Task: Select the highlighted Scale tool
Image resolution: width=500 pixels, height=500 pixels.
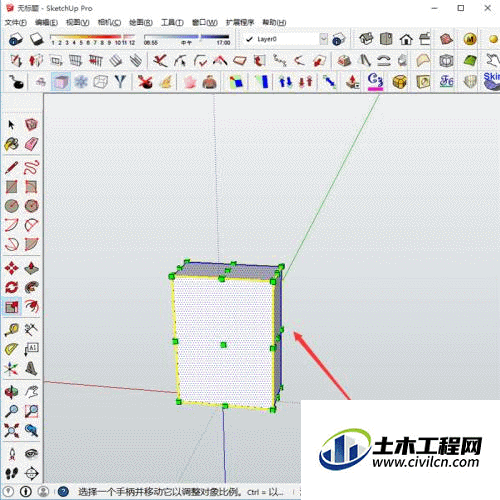Action: point(11,307)
